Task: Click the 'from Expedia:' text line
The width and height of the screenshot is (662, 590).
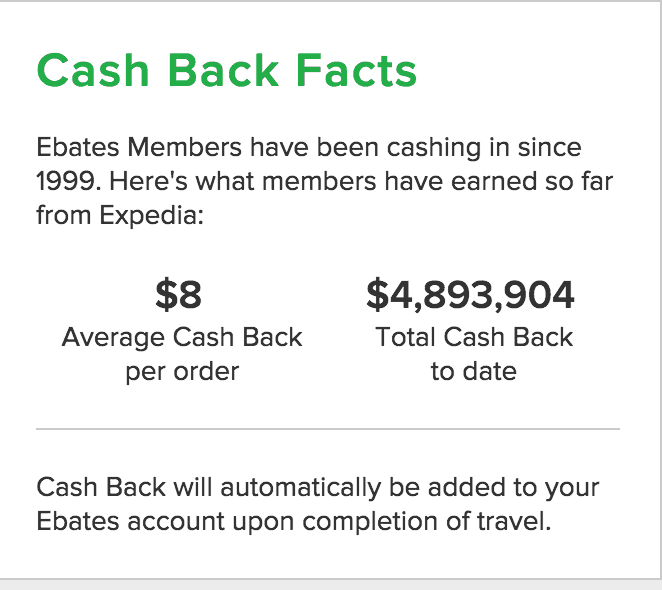Action: click(120, 216)
